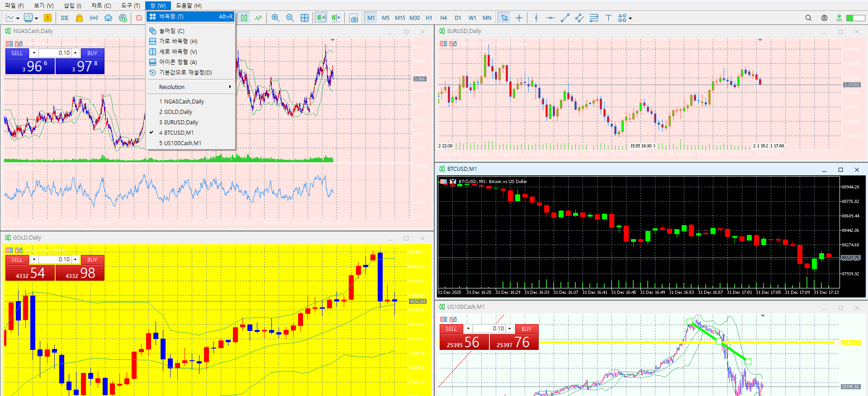Open volume dropdown on NGASCash panel
The width and height of the screenshot is (868, 396).
[x=34, y=53]
